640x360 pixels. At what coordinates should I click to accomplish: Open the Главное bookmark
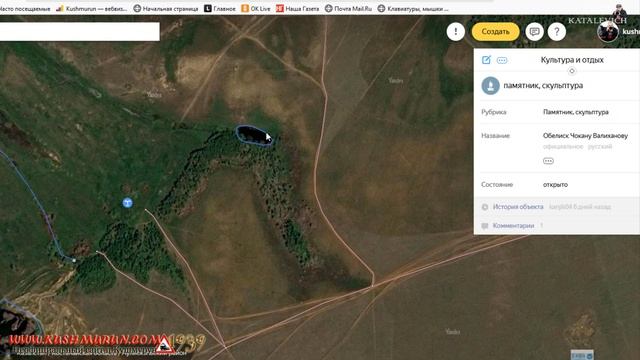coord(220,8)
